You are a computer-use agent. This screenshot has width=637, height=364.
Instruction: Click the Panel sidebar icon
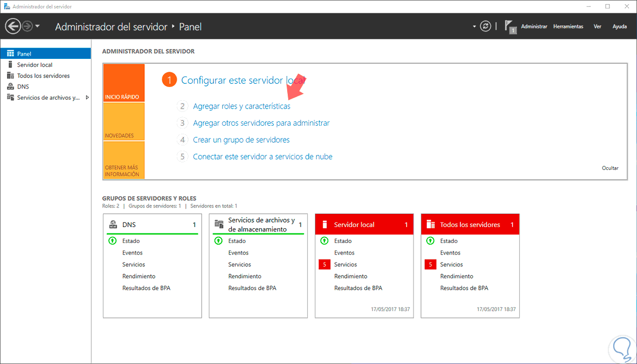point(10,54)
